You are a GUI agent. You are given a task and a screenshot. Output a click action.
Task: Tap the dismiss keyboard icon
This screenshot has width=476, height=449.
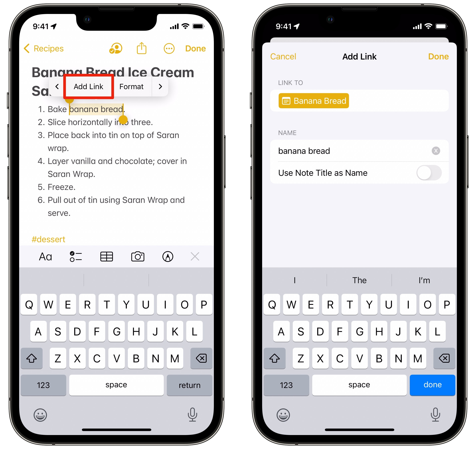[x=194, y=256]
